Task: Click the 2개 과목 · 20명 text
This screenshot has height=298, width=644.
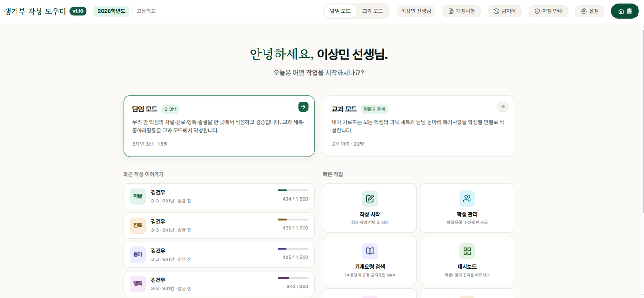Action: 348,144
